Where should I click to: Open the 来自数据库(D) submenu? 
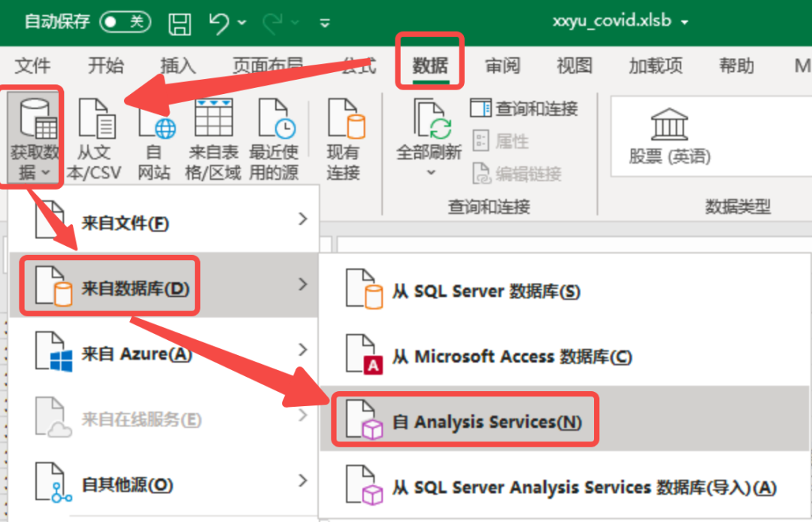pyautogui.click(x=164, y=285)
